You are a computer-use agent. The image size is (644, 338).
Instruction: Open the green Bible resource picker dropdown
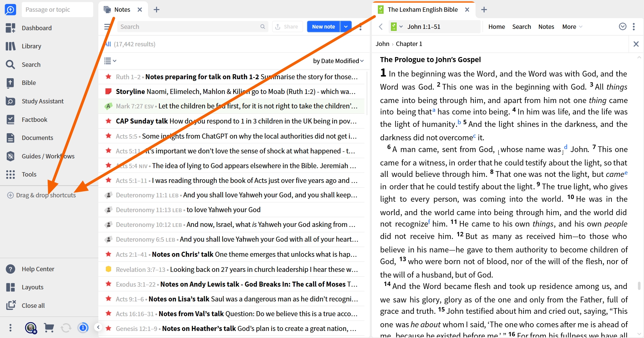pyautogui.click(x=396, y=27)
